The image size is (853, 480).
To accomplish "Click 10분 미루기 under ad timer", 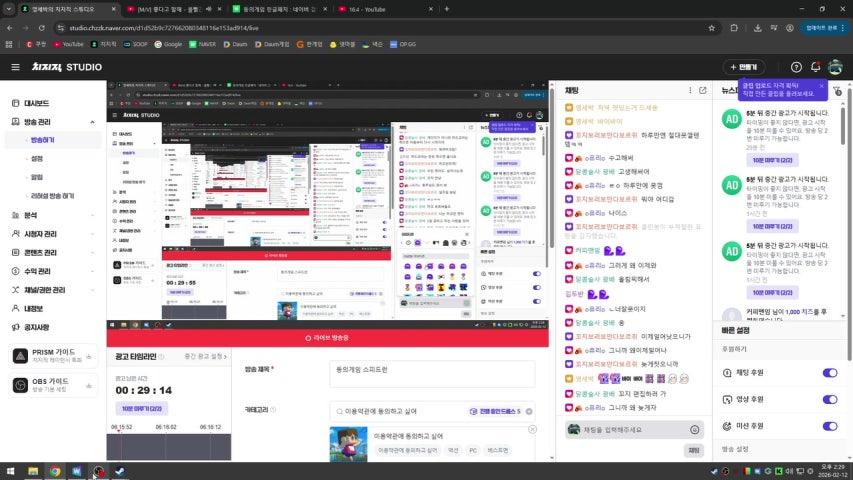I will click(x=141, y=409).
